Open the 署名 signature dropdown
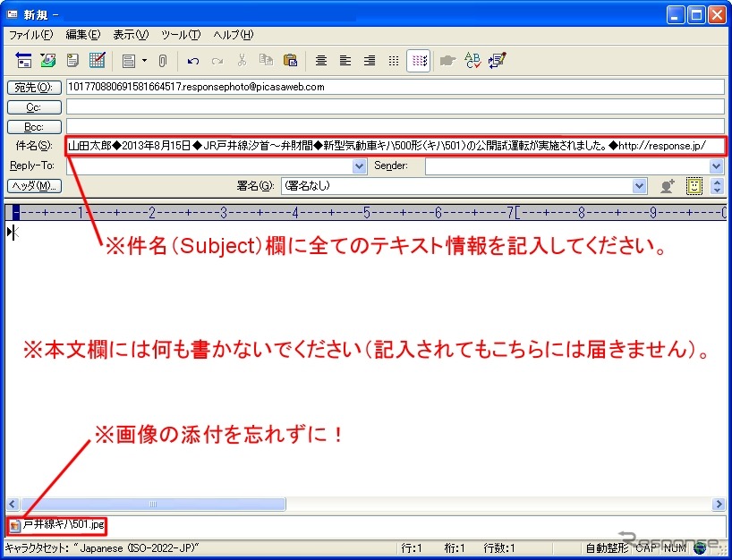Image resolution: width=732 pixels, height=560 pixels. (640, 186)
